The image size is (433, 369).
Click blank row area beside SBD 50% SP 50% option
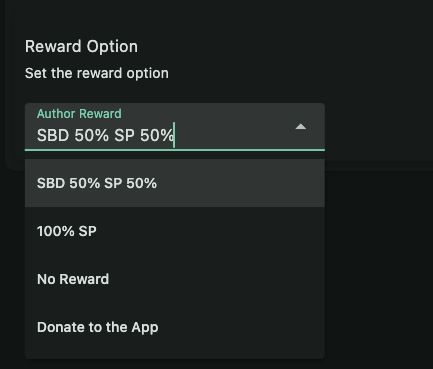[240, 183]
